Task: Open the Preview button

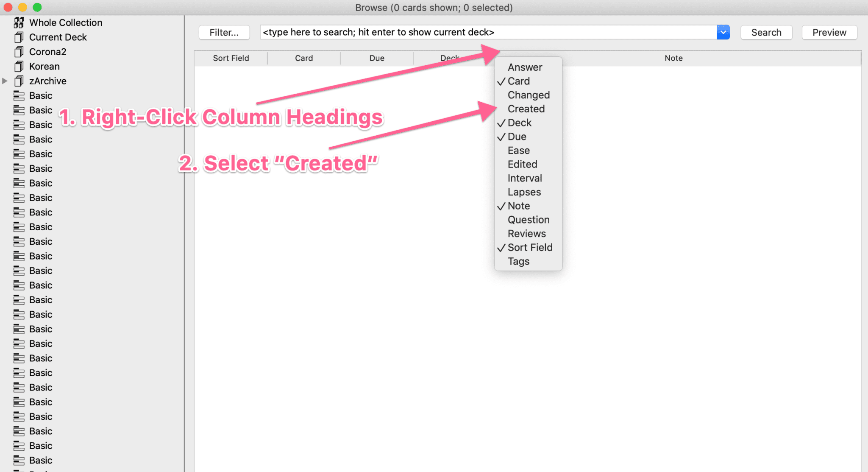Action: click(x=829, y=32)
